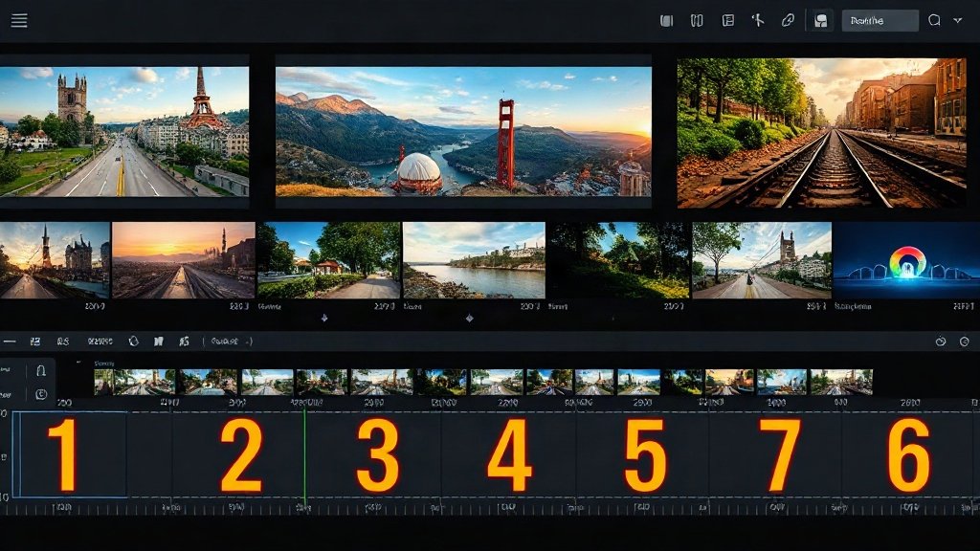
Task: Pick the orange sunset rail yard clip thumbnail
Action: (184, 260)
